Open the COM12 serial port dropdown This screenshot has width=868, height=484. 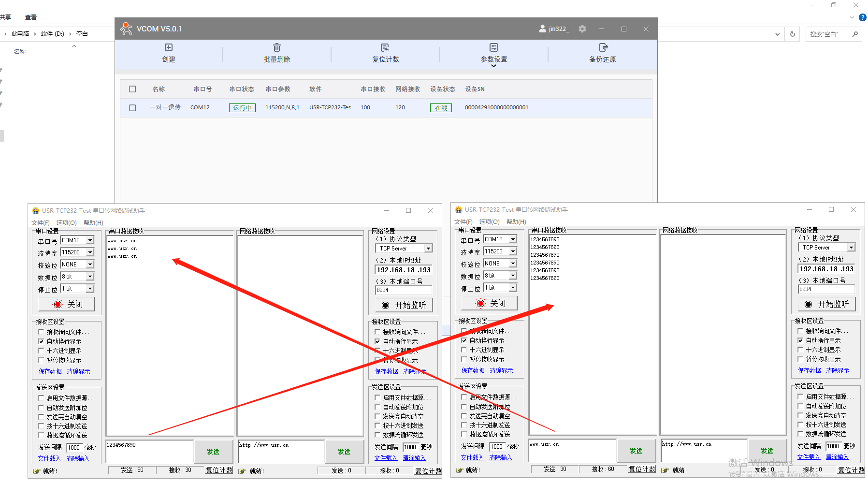(x=513, y=239)
